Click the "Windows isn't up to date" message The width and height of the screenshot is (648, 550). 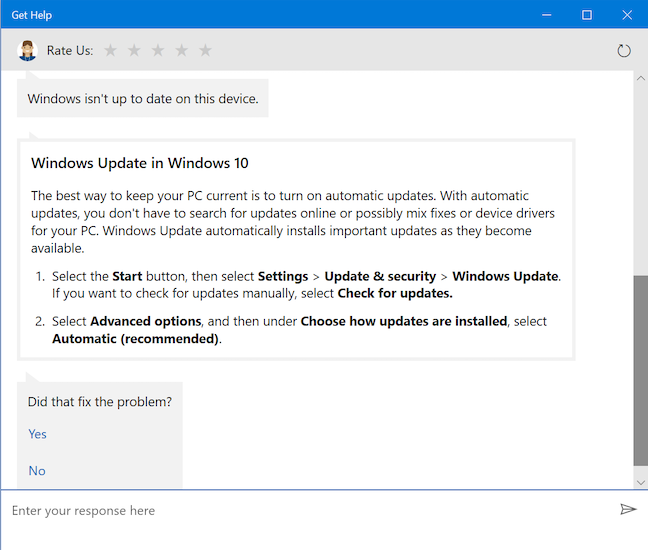(x=143, y=99)
